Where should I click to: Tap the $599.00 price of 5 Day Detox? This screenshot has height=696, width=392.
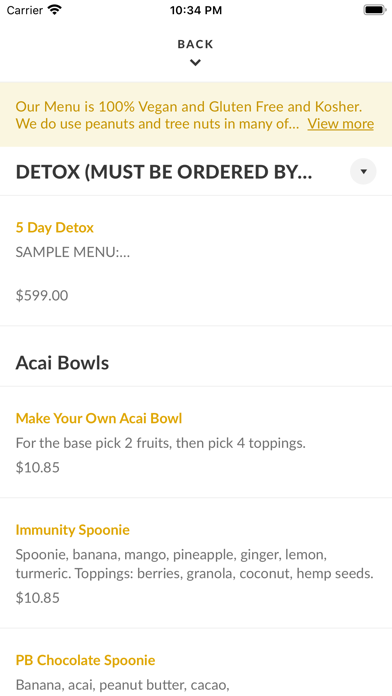point(42,296)
